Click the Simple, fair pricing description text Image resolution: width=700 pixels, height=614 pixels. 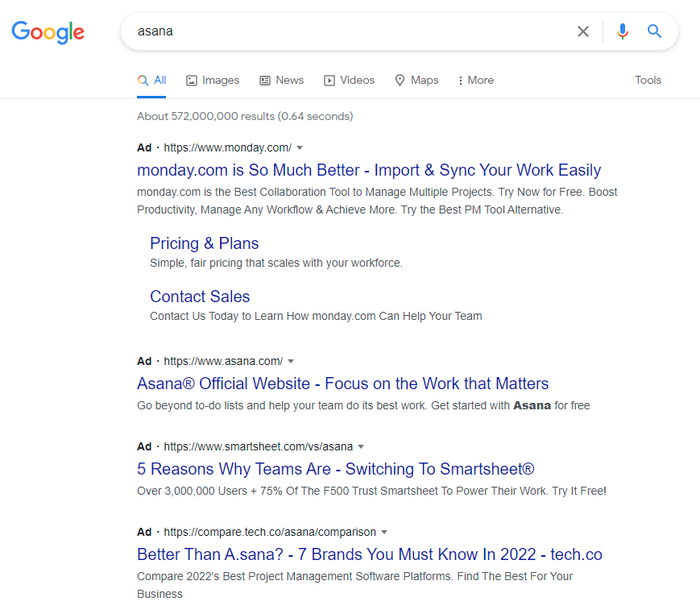coord(276,263)
